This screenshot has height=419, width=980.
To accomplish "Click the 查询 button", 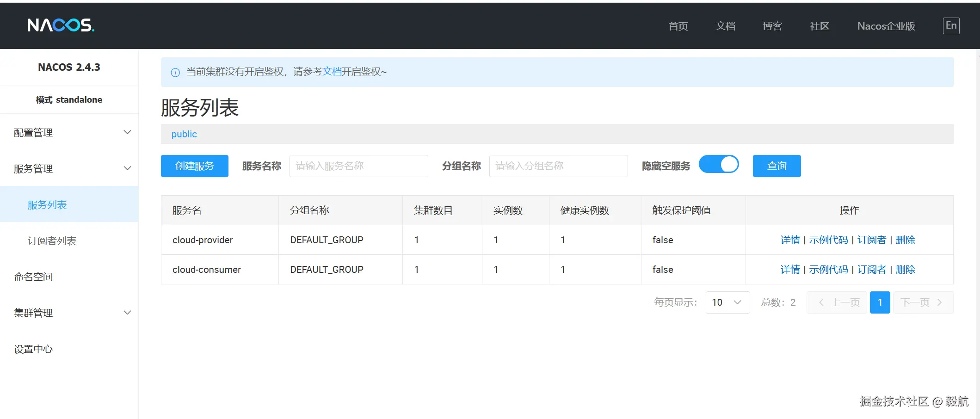I will pyautogui.click(x=777, y=166).
